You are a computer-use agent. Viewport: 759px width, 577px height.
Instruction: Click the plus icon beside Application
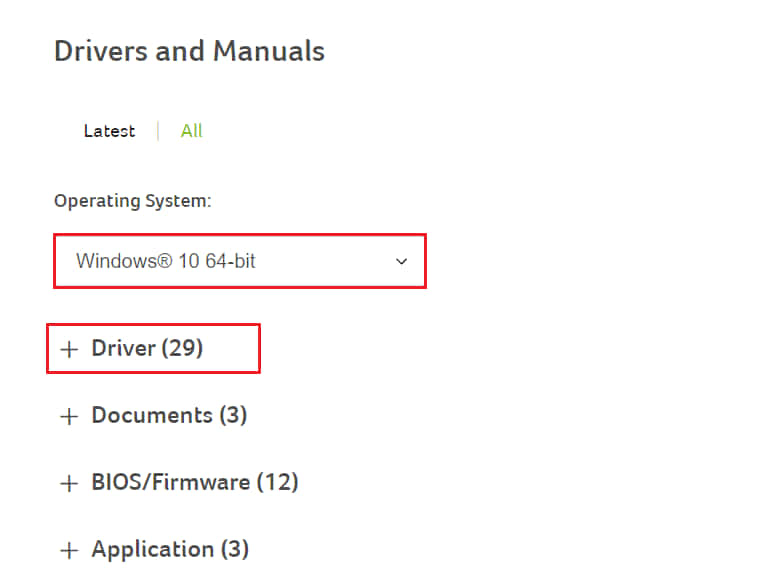(69, 550)
